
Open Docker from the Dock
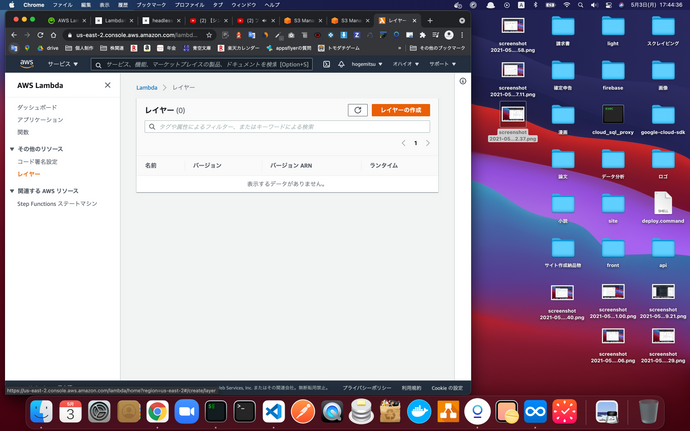419,412
